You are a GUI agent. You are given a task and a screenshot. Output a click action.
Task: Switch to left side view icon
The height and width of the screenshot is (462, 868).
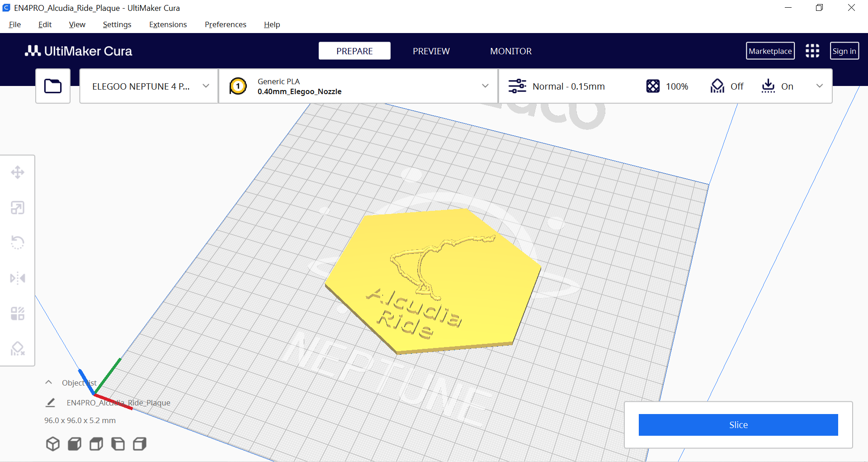118,444
